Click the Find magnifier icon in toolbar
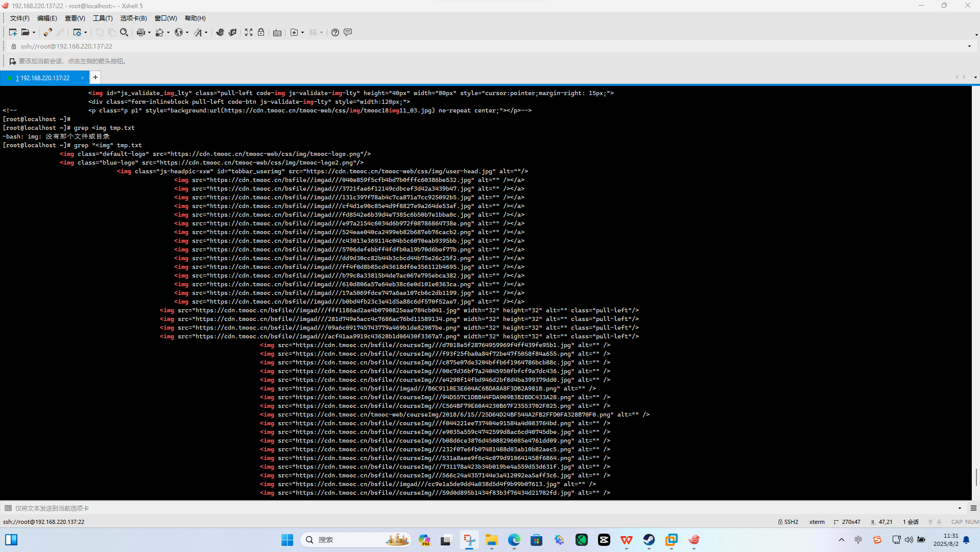The height and width of the screenshot is (552, 980). pos(124,32)
